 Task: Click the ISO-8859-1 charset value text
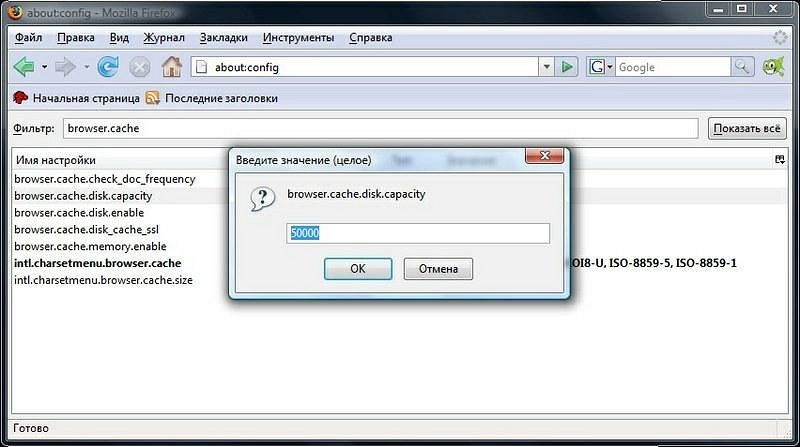point(706,263)
